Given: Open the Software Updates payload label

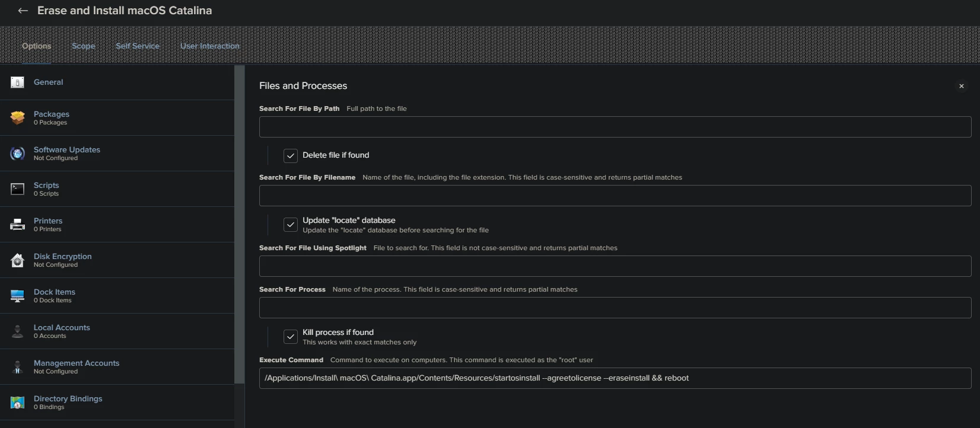Looking at the screenshot, I should click(67, 149).
